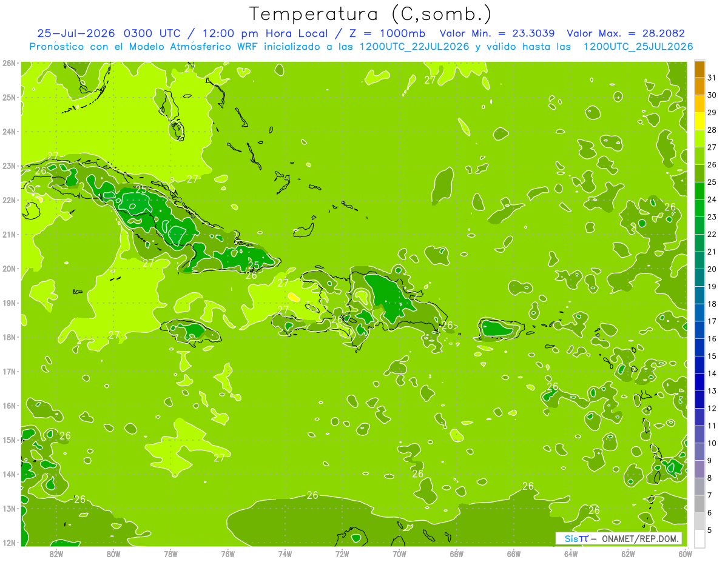Screen dimensions: 728x562
Task: Click the "76W" longitude axis label
Action: tap(227, 554)
